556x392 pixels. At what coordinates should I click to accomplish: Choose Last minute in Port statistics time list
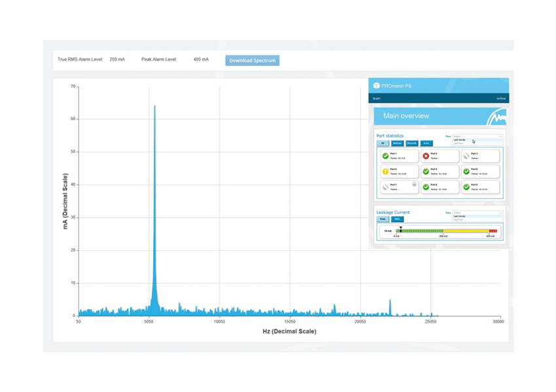click(x=478, y=140)
